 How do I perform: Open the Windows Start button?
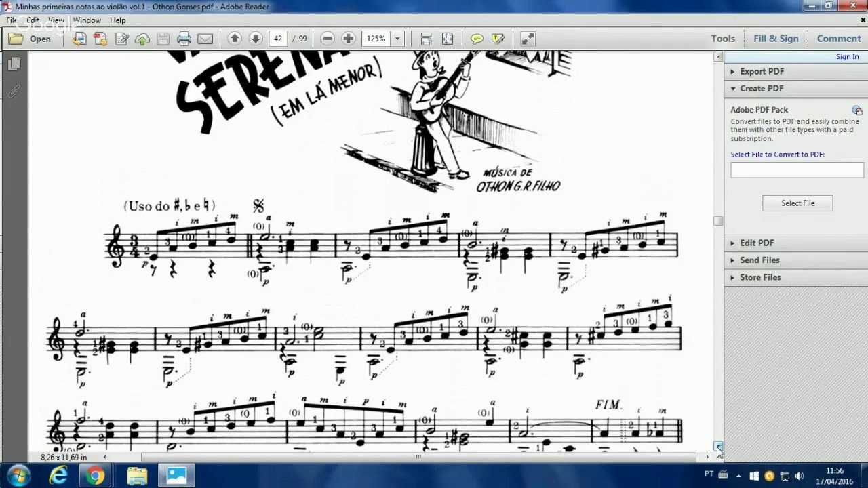click(x=18, y=475)
